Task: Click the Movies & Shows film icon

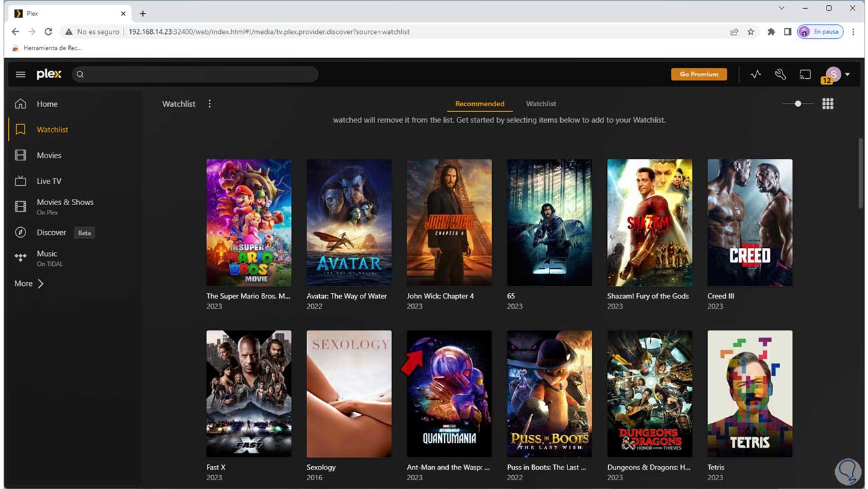Action: (21, 206)
